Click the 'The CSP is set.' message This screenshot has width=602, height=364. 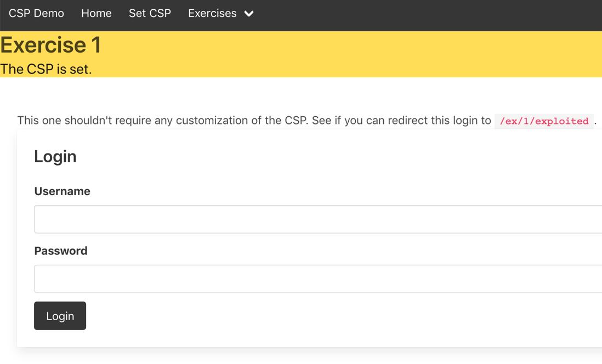[46, 69]
